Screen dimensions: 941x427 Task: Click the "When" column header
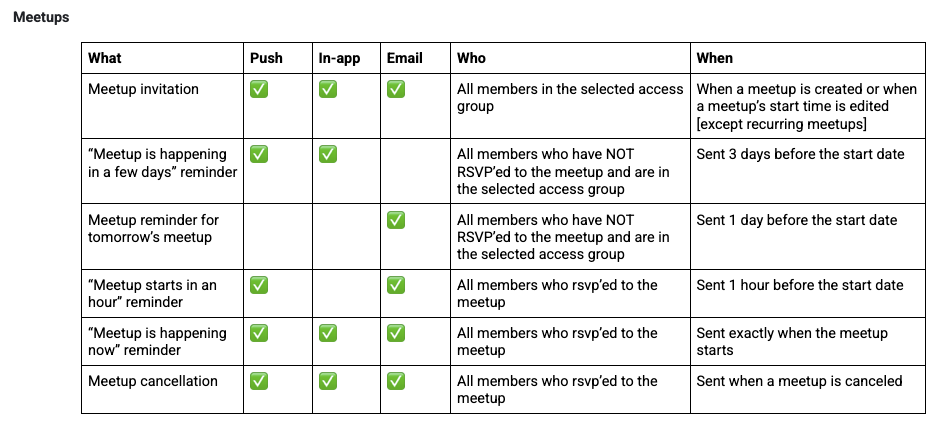coord(715,58)
